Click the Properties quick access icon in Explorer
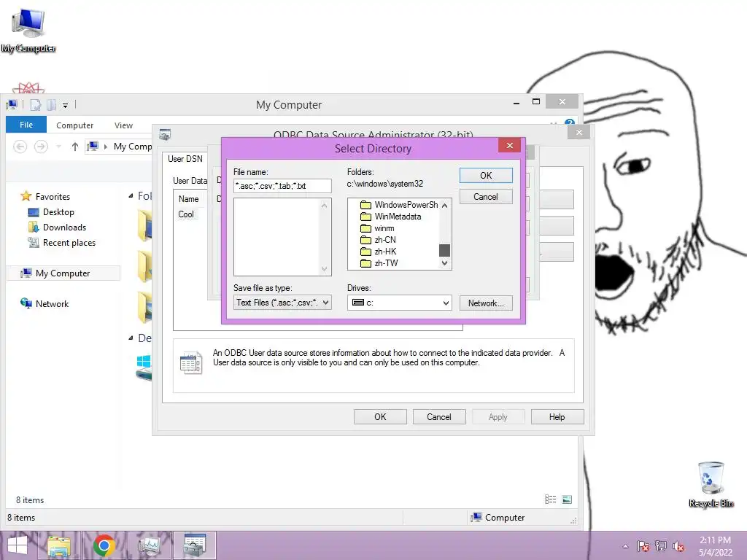 pyautogui.click(x=36, y=105)
